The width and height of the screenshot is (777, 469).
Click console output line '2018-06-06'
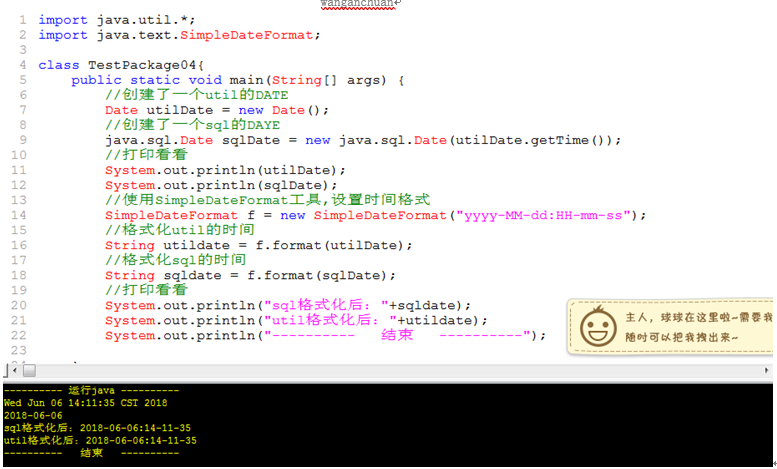[x=33, y=415]
